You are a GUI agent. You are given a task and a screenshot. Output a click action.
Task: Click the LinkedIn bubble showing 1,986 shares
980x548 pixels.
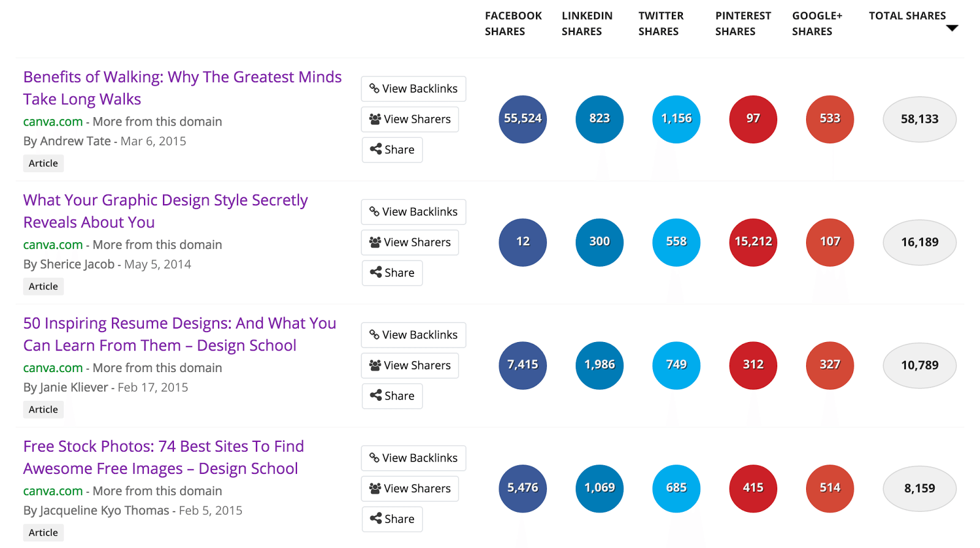pyautogui.click(x=599, y=365)
